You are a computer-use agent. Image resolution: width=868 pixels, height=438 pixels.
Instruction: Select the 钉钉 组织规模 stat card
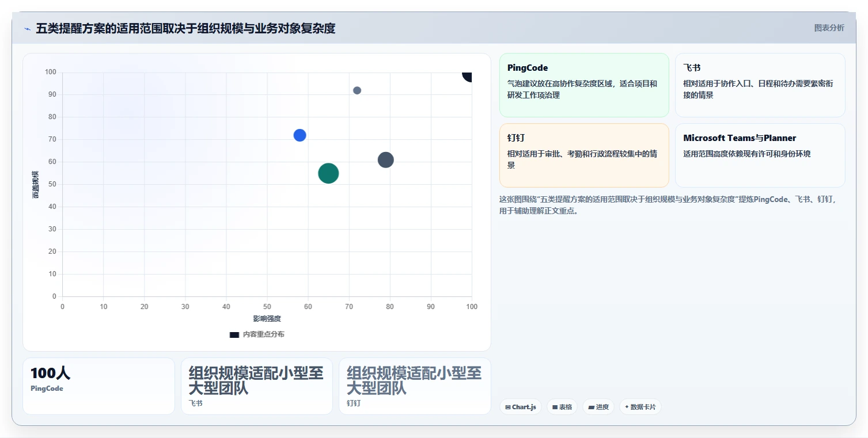coord(415,386)
